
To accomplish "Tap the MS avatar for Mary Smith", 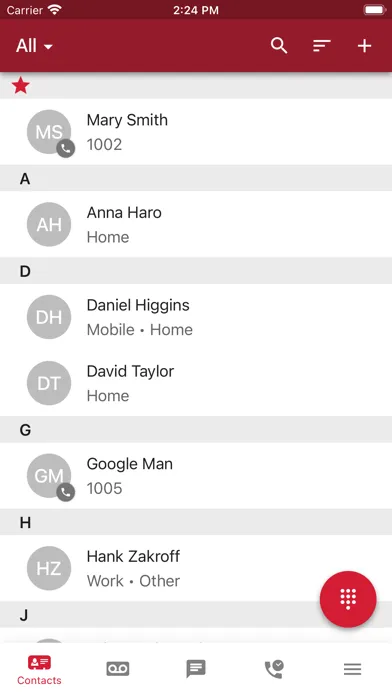I will point(50,133).
